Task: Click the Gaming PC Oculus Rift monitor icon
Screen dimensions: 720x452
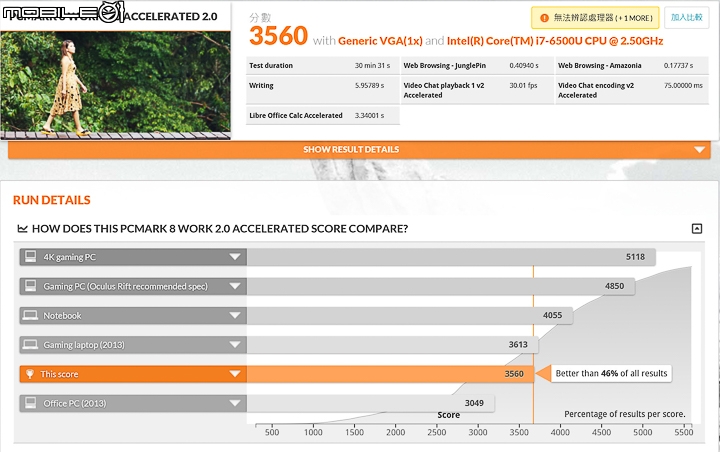Action: [31, 286]
